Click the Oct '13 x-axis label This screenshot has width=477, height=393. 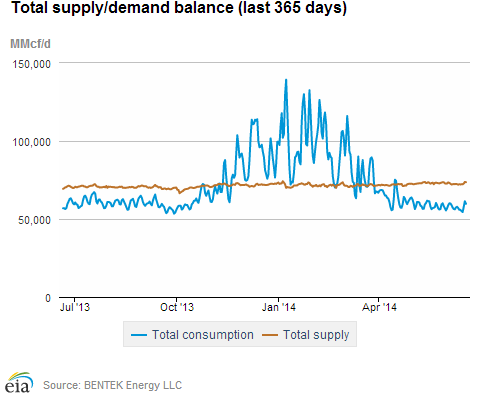pos(177,307)
